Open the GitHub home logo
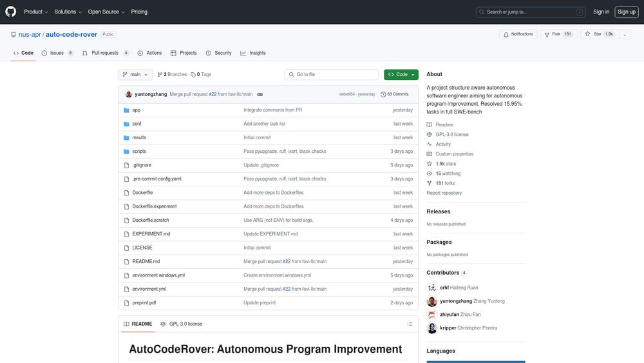This screenshot has height=363, width=644. (11, 12)
